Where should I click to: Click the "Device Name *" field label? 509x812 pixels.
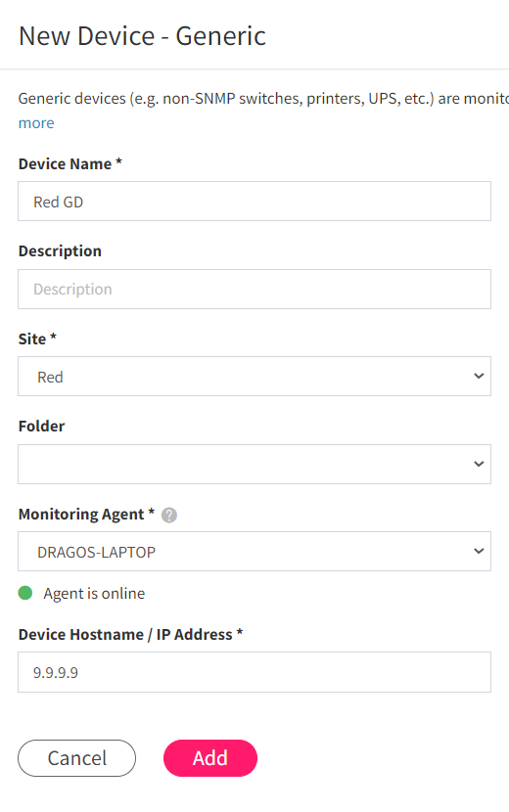pyautogui.click(x=70, y=164)
